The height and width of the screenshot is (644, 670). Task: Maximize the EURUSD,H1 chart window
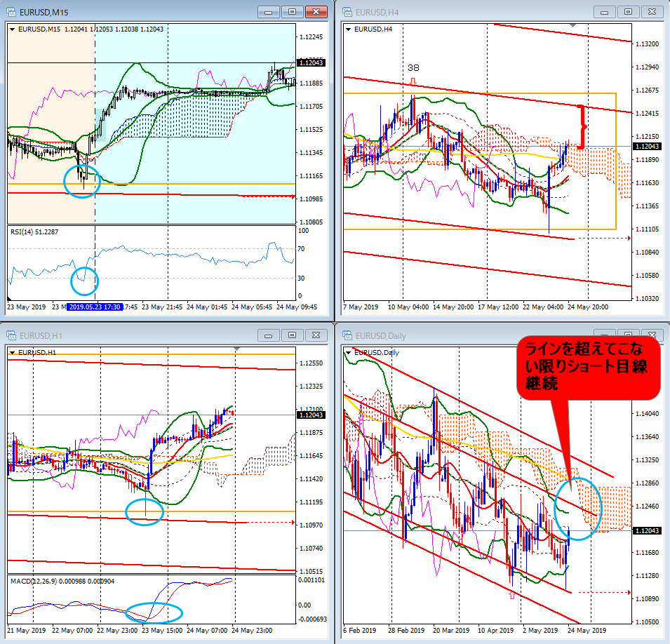tap(293, 335)
